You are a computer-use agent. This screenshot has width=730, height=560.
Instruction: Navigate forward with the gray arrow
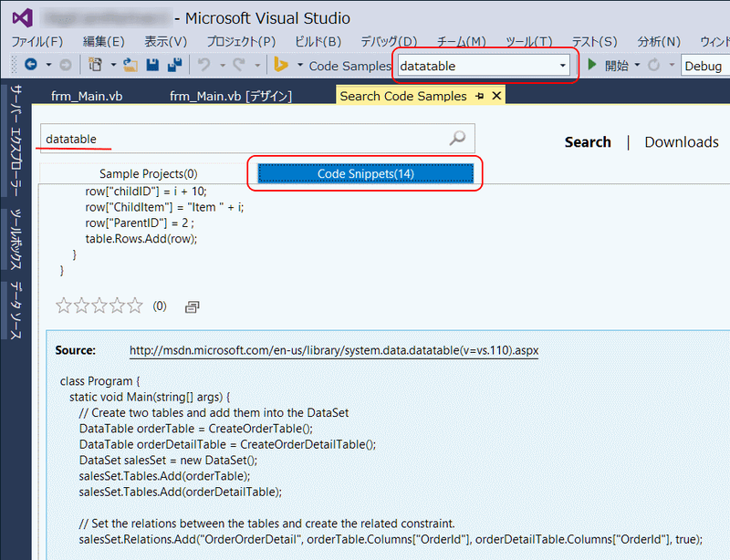click(66, 65)
